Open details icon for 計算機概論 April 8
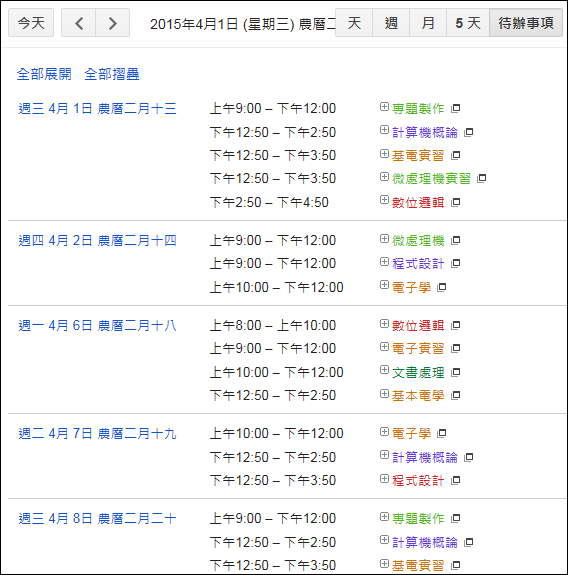 tap(469, 542)
